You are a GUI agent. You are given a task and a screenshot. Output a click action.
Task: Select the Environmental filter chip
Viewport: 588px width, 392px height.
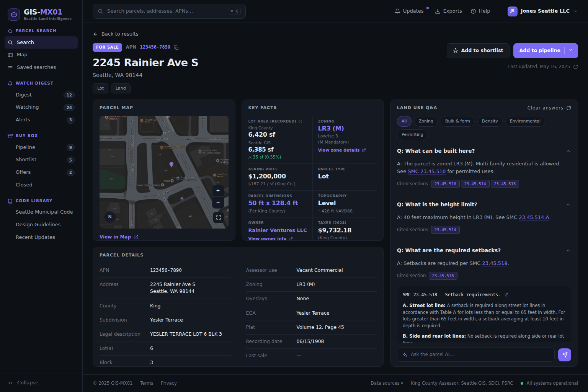[525, 121]
